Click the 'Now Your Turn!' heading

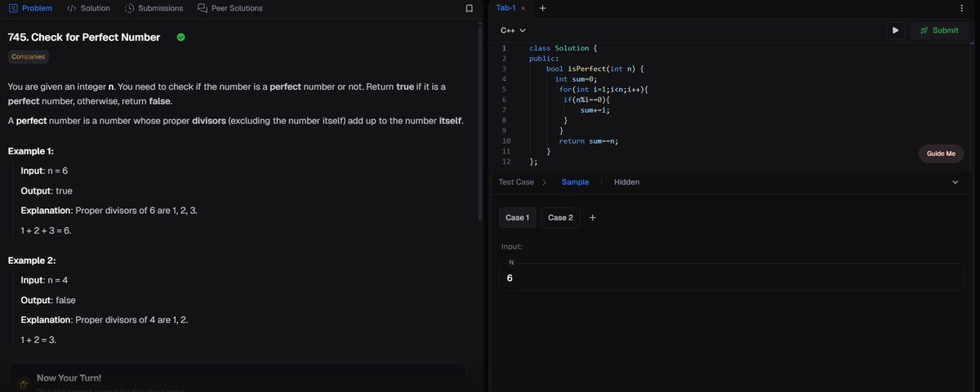(x=69, y=378)
